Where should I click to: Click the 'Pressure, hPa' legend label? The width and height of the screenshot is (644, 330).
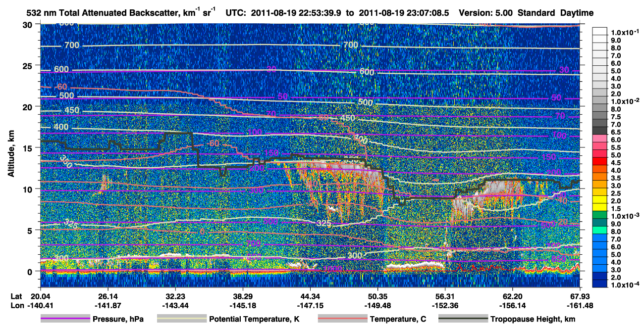118,319
